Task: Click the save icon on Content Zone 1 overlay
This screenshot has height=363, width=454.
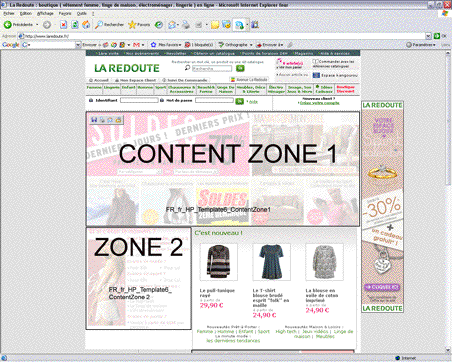Action: coord(94,120)
